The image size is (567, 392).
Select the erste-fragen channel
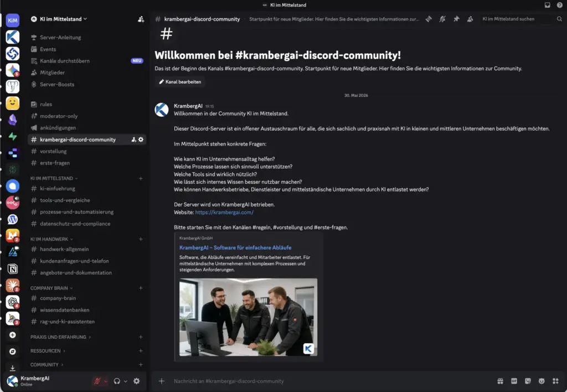[87, 163]
